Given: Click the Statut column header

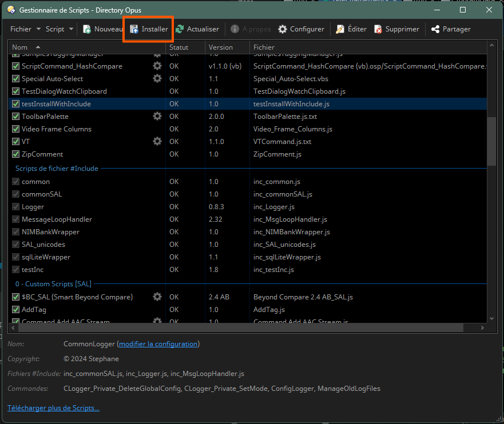Looking at the screenshot, I should [x=178, y=47].
